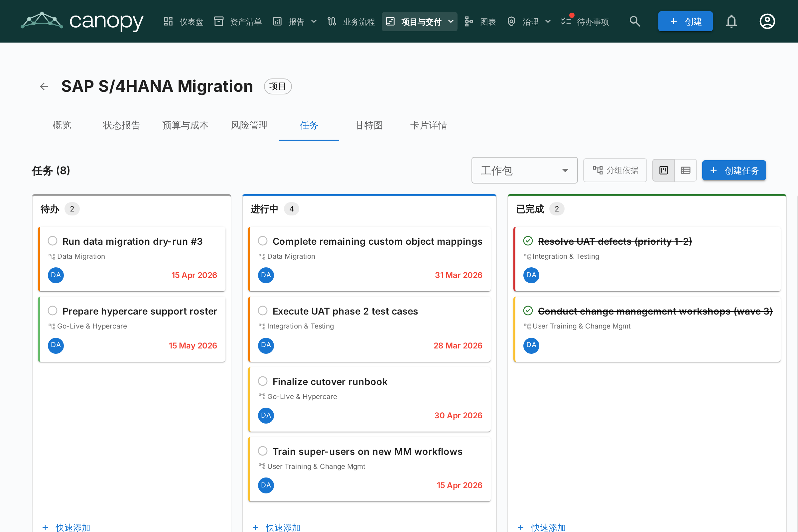Click the Canopy logo

[x=82, y=21]
